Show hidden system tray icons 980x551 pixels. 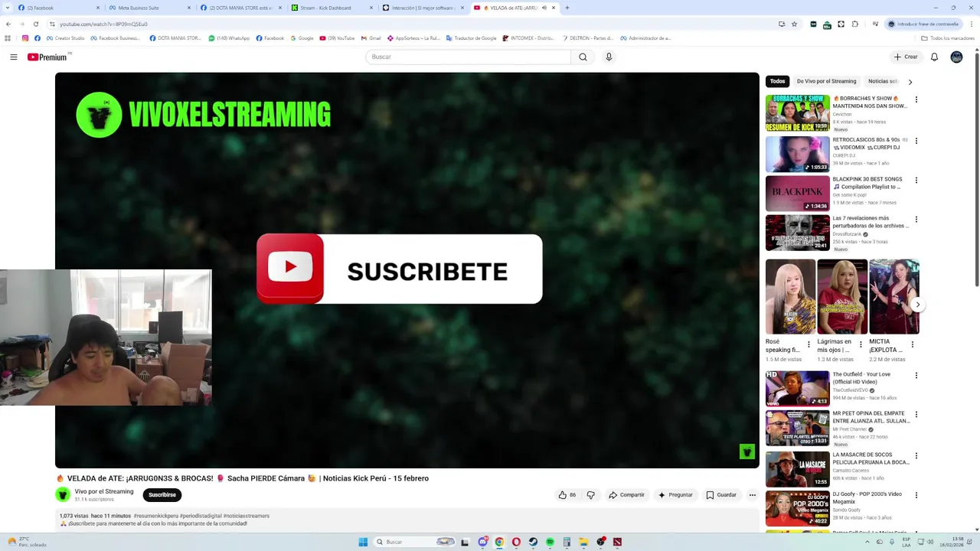869,542
